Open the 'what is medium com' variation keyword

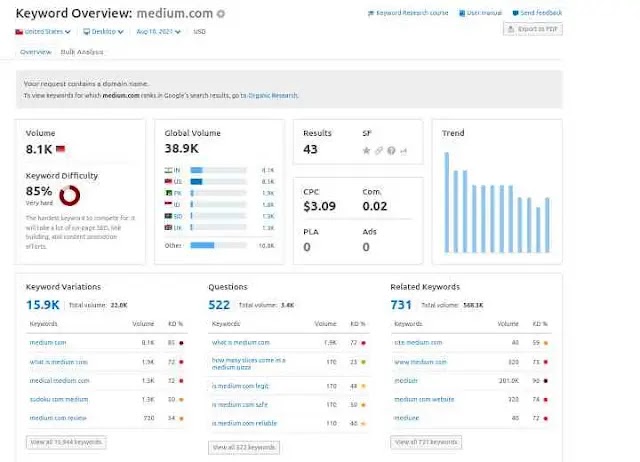(58, 362)
